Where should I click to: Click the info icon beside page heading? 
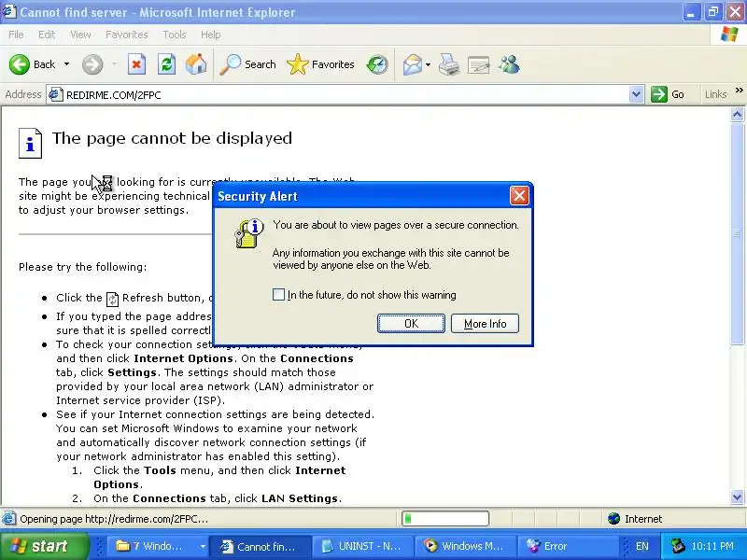click(x=30, y=143)
